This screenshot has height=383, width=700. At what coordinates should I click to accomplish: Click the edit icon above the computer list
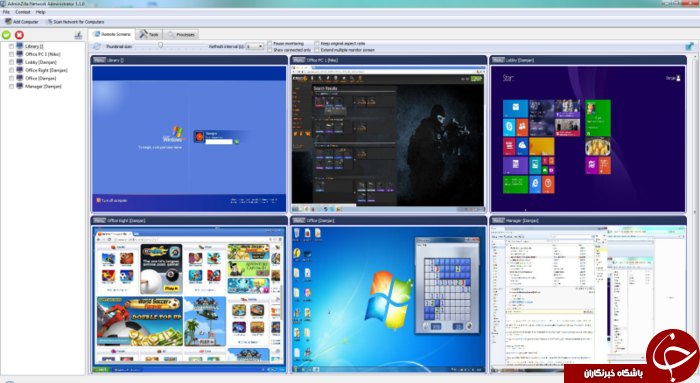click(78, 35)
